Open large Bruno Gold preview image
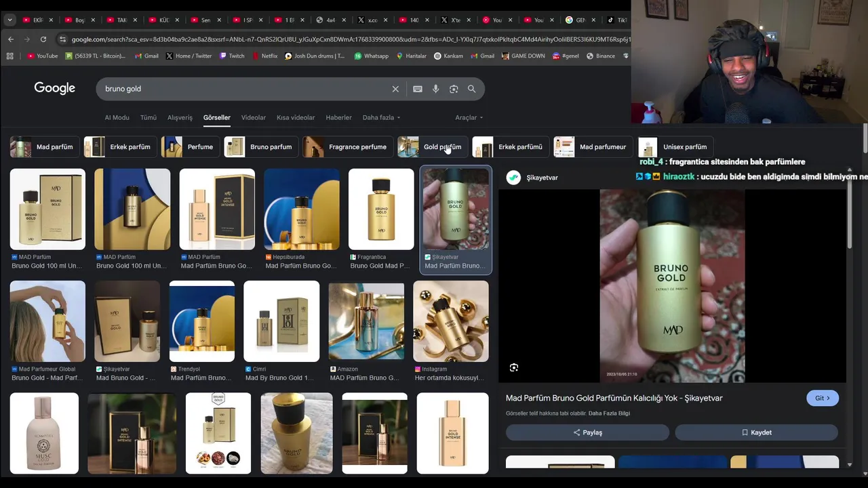The width and height of the screenshot is (868, 488). coord(672,286)
